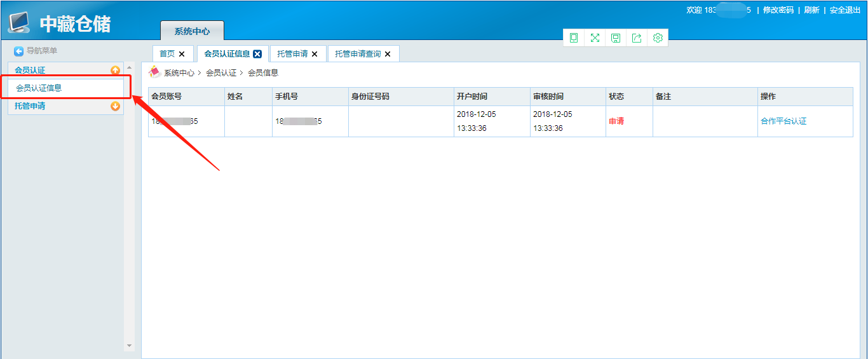Close the 托管申请 tab

pyautogui.click(x=315, y=54)
